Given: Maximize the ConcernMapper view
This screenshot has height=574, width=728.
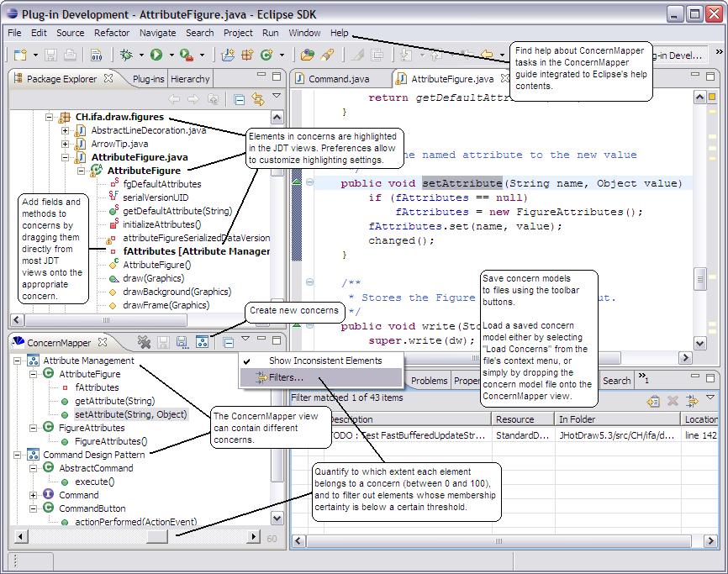Looking at the screenshot, I should point(277,340).
